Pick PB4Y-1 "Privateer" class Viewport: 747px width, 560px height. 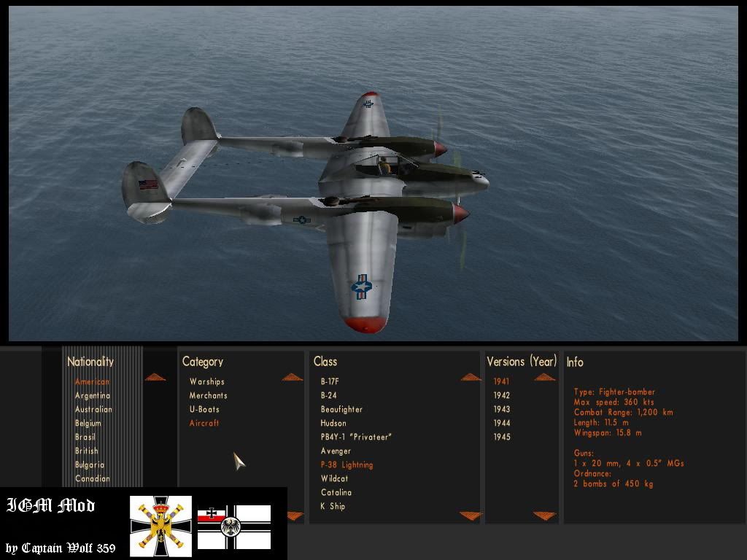(x=356, y=437)
